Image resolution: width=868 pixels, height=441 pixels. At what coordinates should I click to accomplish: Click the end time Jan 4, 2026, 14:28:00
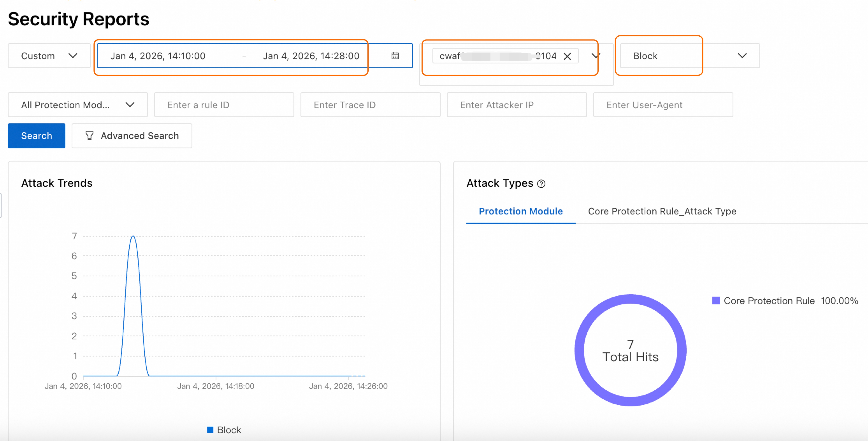(x=311, y=56)
